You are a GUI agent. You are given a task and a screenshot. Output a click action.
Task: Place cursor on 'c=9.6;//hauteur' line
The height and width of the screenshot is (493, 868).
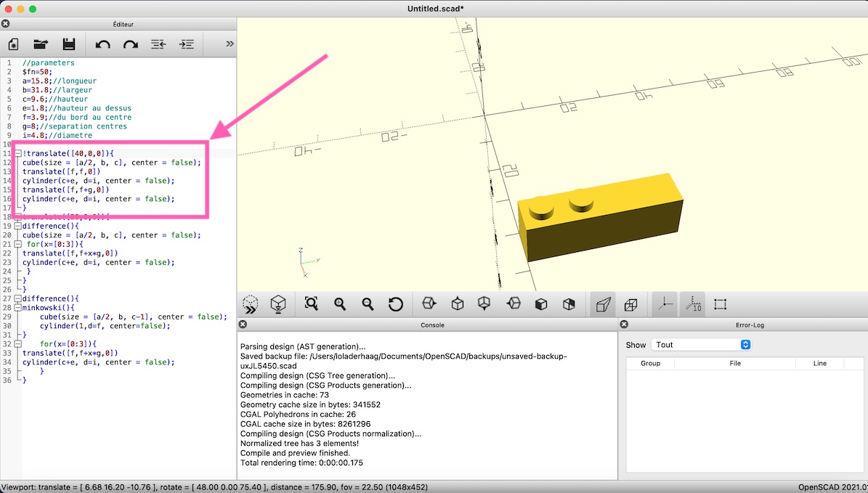tap(54, 99)
